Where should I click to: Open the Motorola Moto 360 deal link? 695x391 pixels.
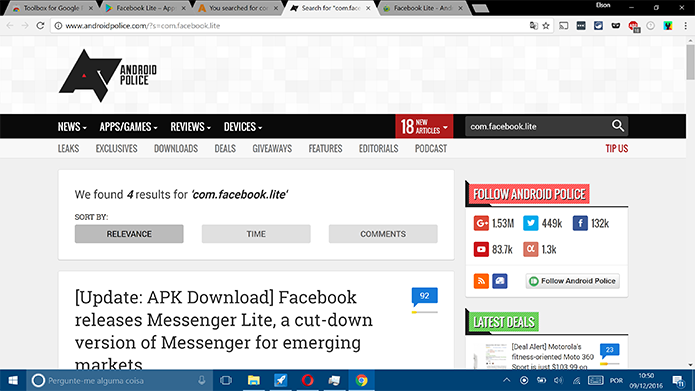coord(552,356)
